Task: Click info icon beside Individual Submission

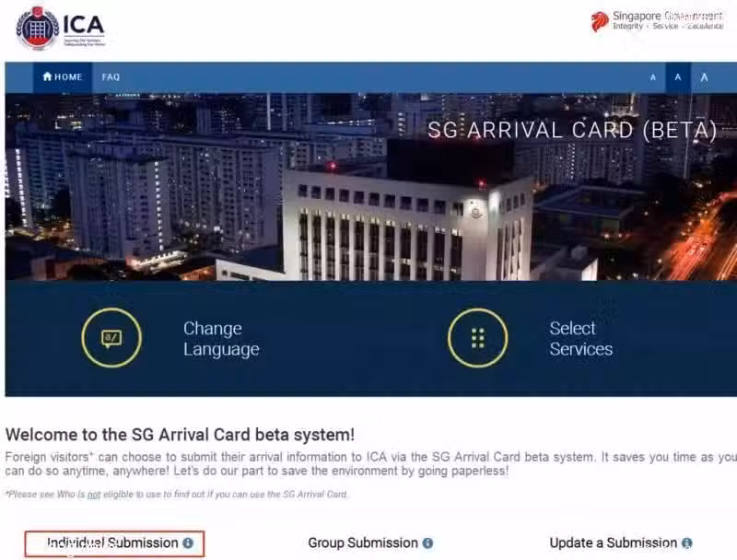Action: 188,543
